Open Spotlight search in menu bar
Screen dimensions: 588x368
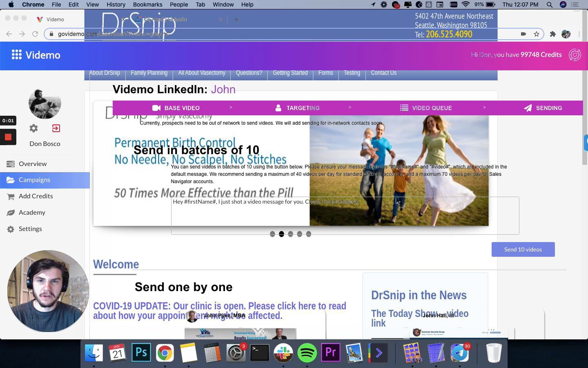tap(550, 4)
